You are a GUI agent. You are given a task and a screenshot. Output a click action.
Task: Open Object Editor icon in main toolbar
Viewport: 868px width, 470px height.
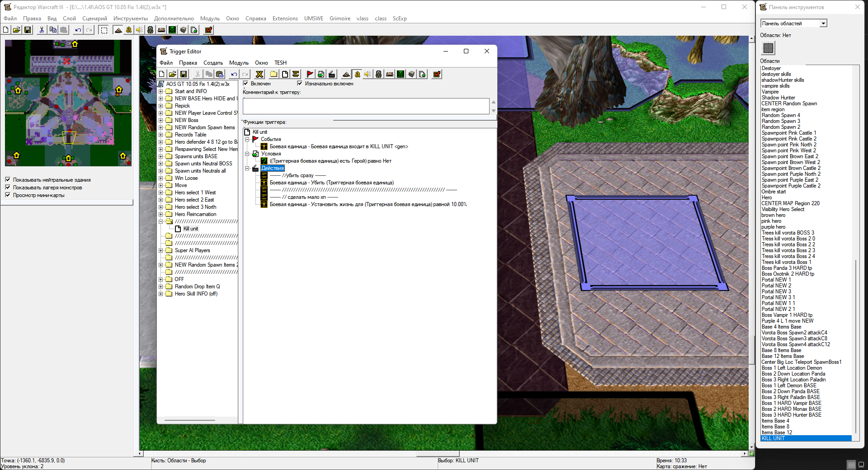[x=151, y=30]
